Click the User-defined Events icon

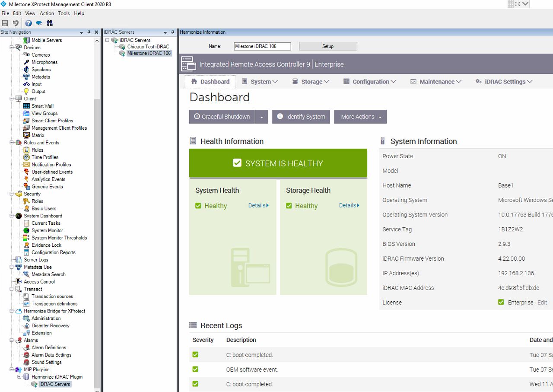tap(27, 172)
